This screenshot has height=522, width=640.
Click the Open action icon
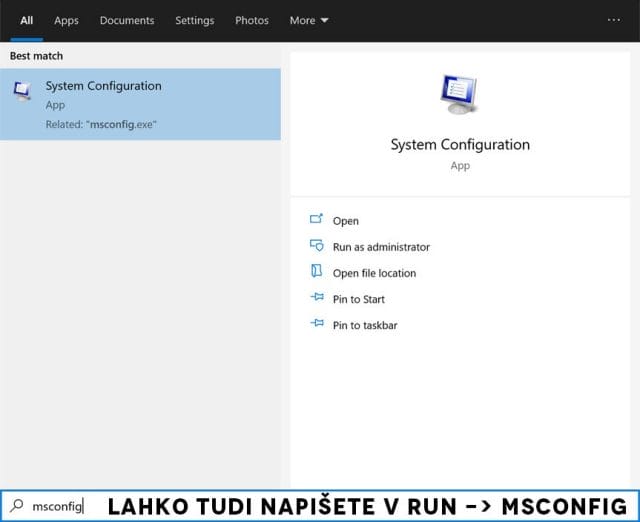click(x=316, y=219)
